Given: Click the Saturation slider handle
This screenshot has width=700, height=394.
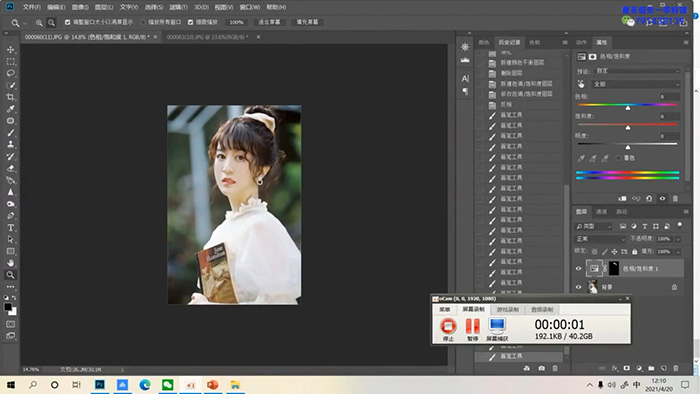Looking at the screenshot, I should [628, 128].
